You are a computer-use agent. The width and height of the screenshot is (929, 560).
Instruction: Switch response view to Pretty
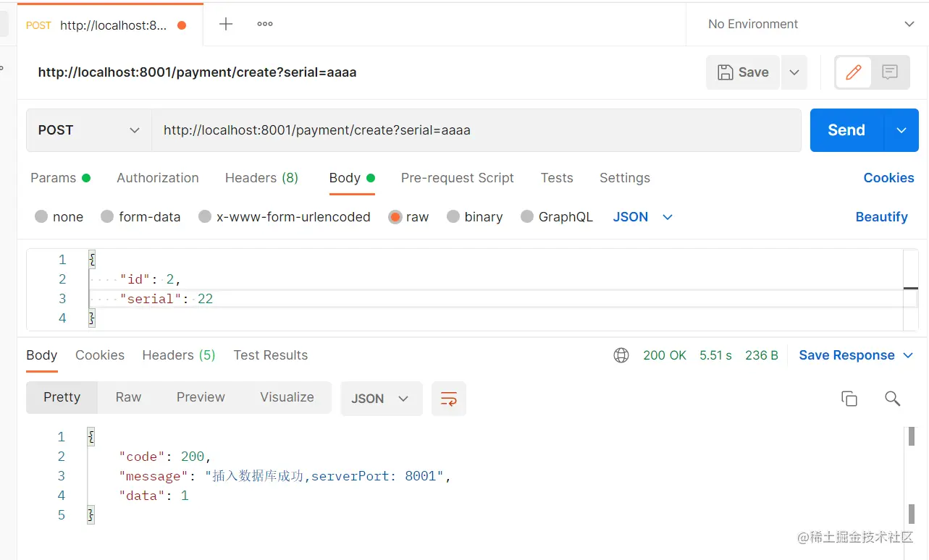click(x=62, y=397)
